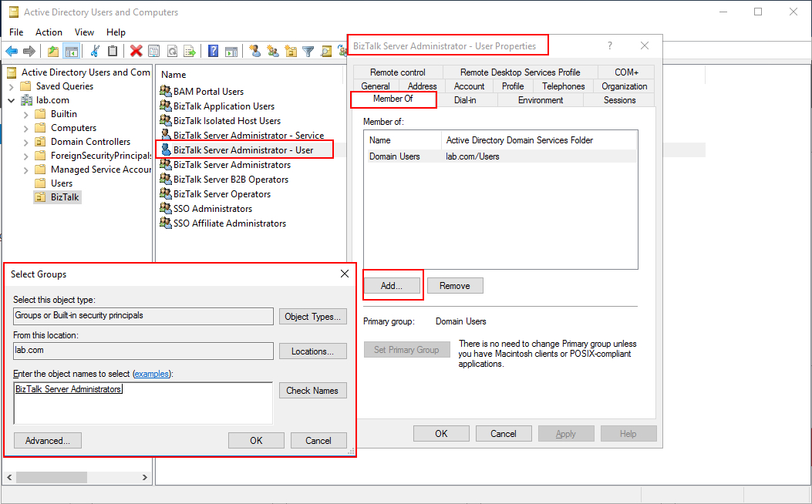812x504 pixels.
Task: Click the Add... button
Action: (392, 286)
